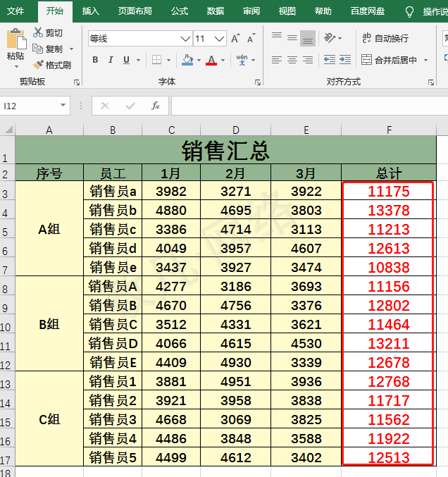This screenshot has width=448, height=477.
Task: Select the 销售汇总 title cell
Action: tap(225, 150)
